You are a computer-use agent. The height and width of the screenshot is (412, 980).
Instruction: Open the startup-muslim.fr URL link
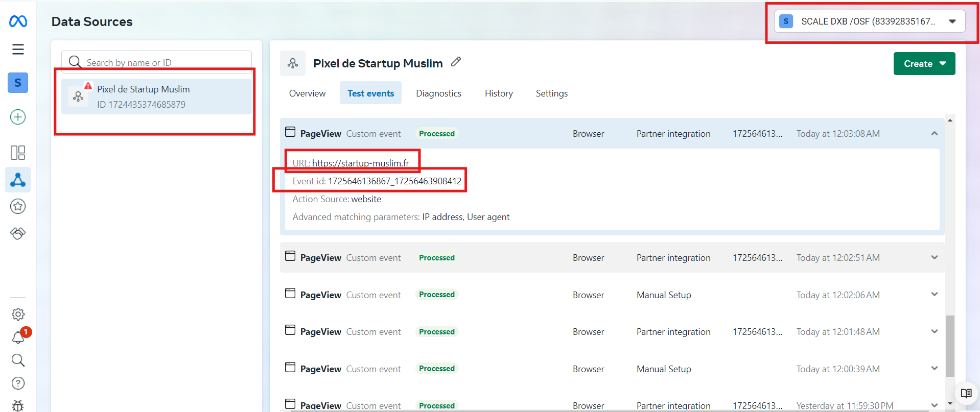tap(360, 163)
